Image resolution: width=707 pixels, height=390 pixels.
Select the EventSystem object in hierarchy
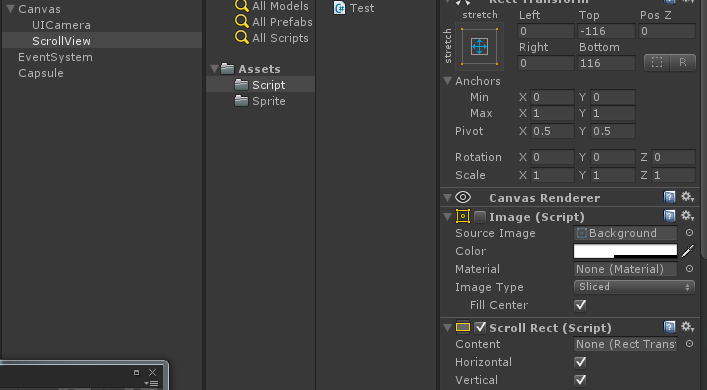point(55,57)
